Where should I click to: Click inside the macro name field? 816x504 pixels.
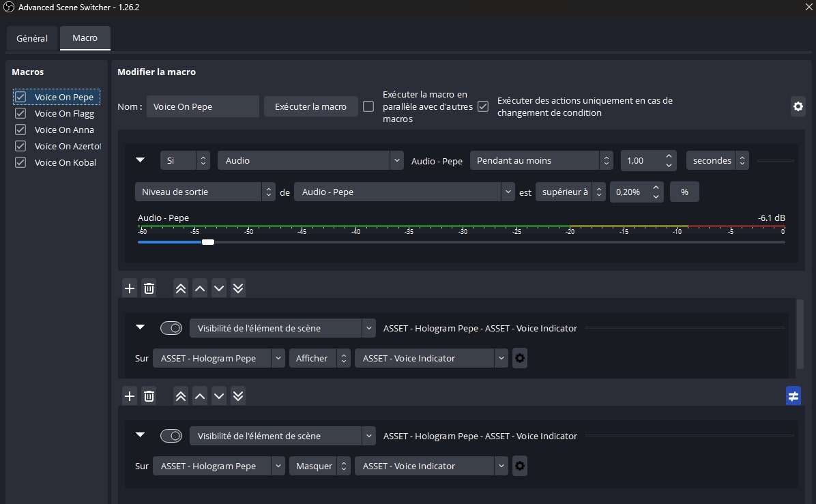202,106
